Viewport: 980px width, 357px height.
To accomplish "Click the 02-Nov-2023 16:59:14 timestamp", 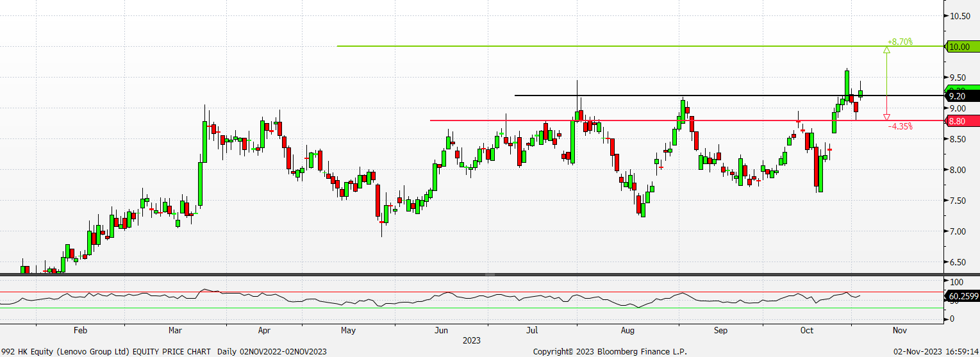I will click(936, 351).
